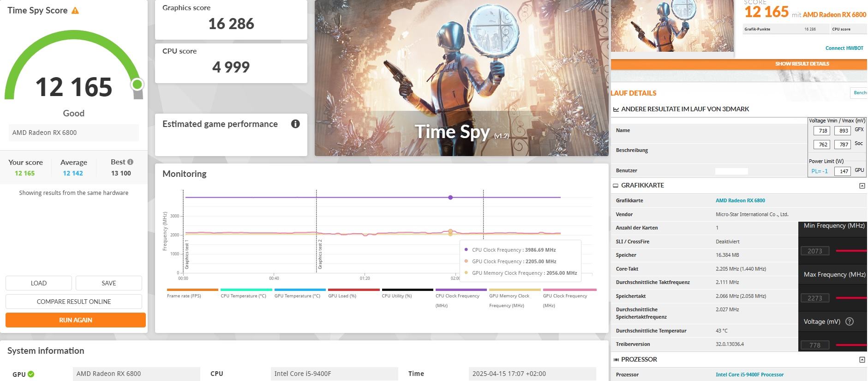Toggle the CPU Utility (%) legend item
Image resolution: width=868 pixels, height=381 pixels.
pos(407,294)
